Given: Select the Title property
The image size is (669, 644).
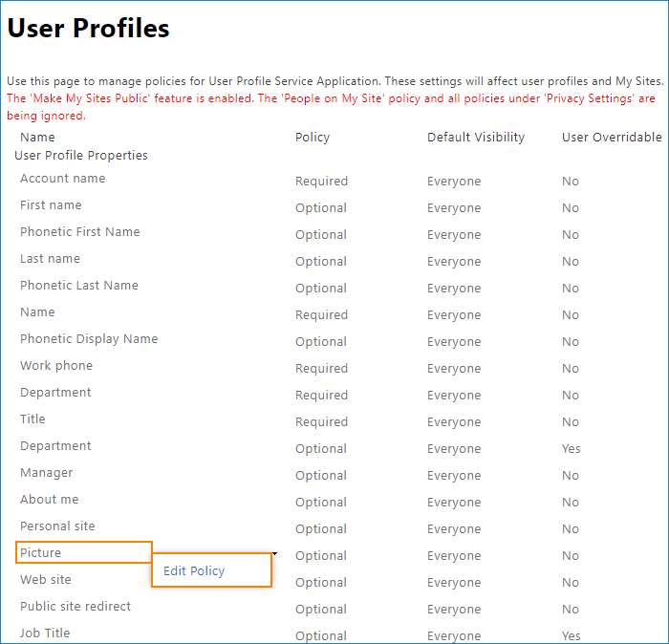Looking at the screenshot, I should [x=32, y=419].
